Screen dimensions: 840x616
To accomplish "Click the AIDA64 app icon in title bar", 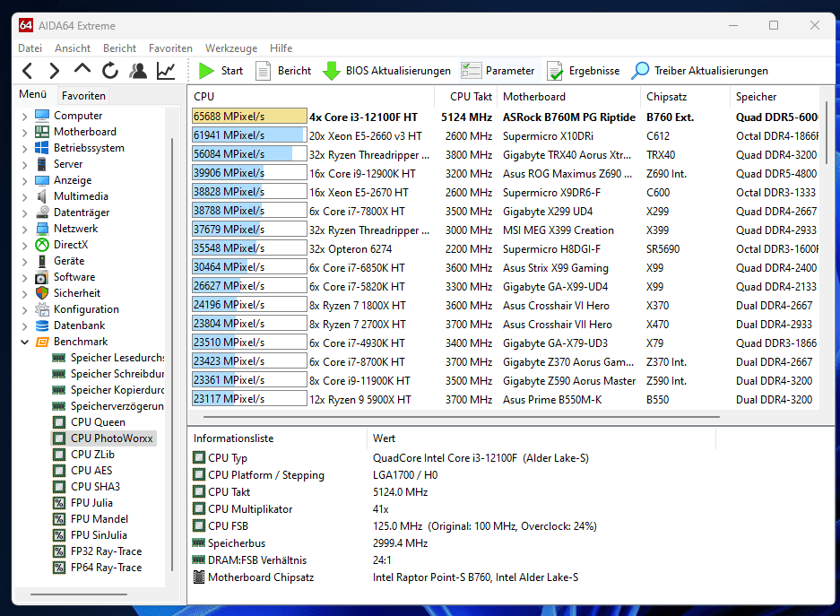I will click(26, 25).
